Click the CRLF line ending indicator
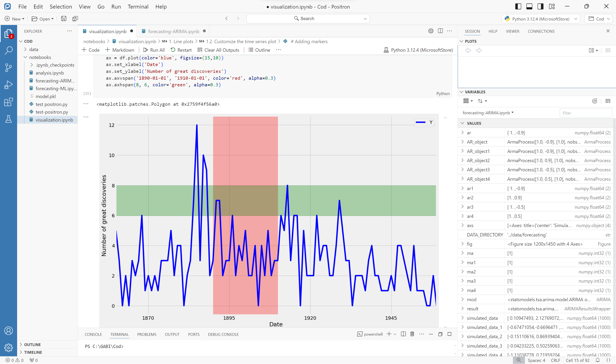 pos(555,360)
